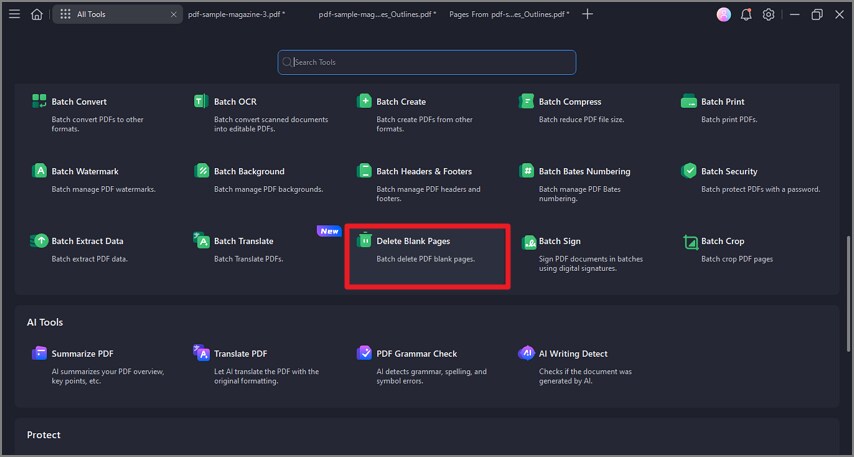Screen dimensions: 854x457
Task: Launch the AI Writing Detect icon
Action: click(526, 353)
